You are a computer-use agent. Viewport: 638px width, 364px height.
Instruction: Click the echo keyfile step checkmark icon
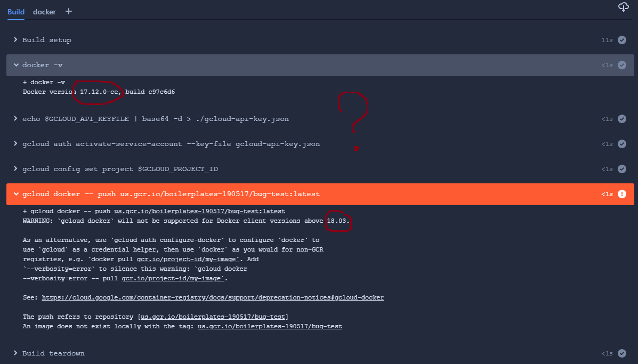(621, 119)
